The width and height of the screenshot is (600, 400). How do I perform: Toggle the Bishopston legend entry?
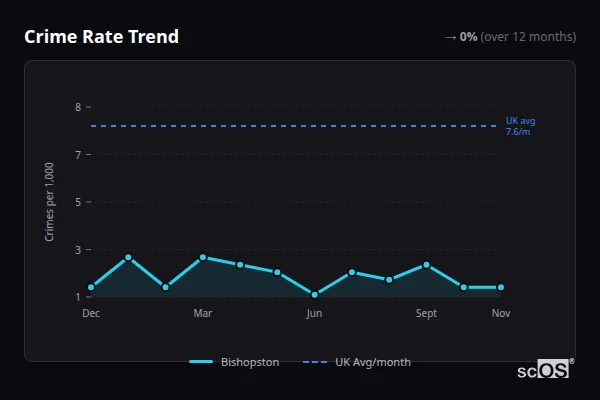[x=234, y=362]
